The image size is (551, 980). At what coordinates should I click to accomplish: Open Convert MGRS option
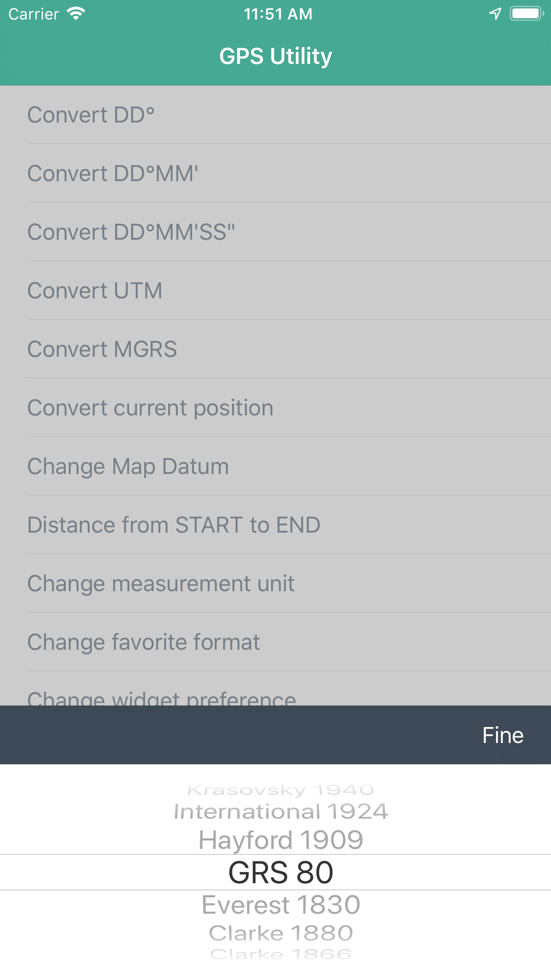pyautogui.click(x=275, y=349)
